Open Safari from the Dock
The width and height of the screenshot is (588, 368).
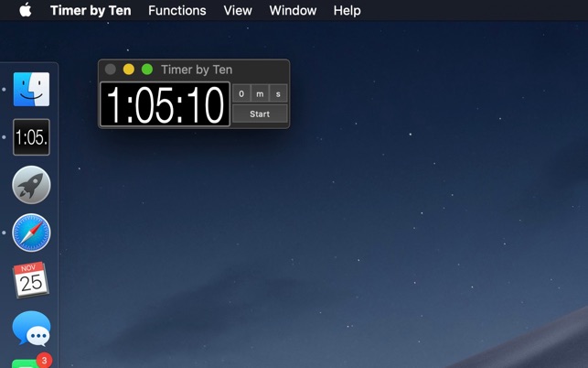(x=31, y=233)
